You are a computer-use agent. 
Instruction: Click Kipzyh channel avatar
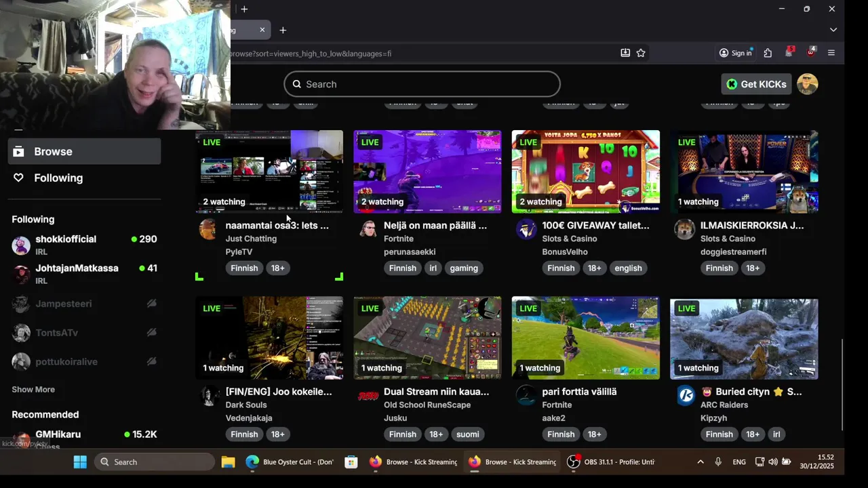[685, 395]
